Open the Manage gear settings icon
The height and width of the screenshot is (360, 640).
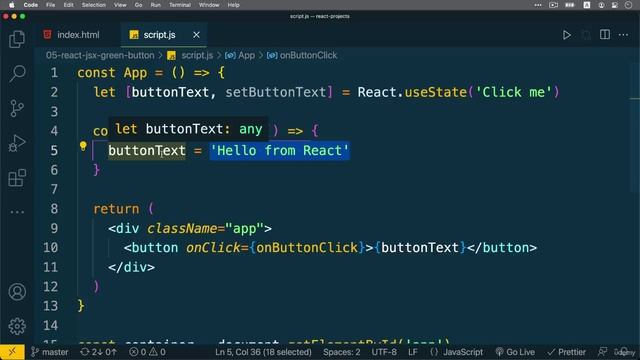tap(17, 326)
